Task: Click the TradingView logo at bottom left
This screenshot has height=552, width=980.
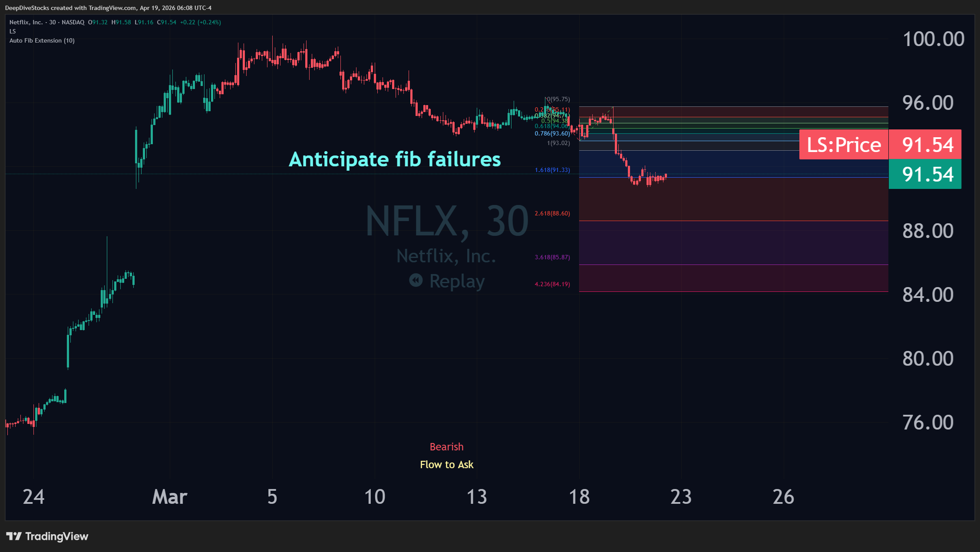Action: tap(46, 536)
